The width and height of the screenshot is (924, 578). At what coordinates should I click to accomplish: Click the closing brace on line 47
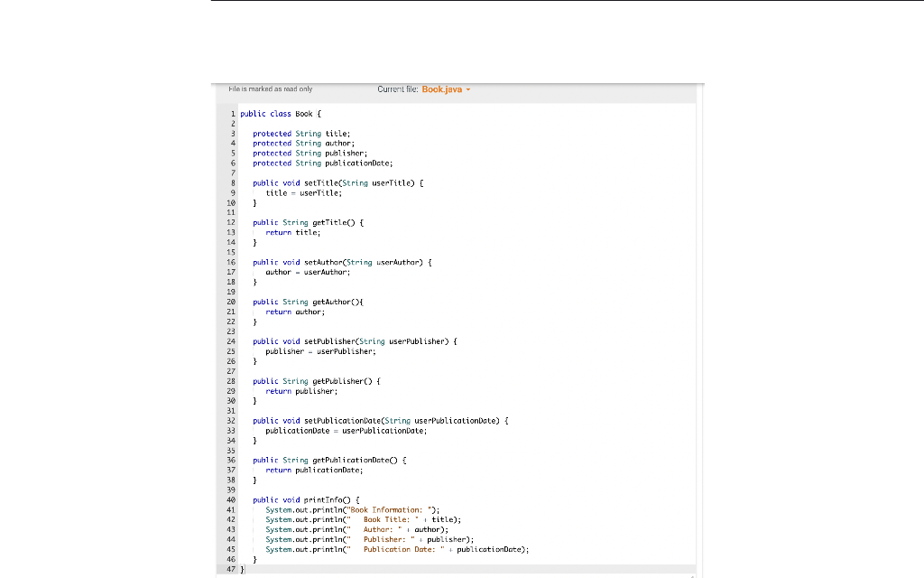[x=242, y=569]
